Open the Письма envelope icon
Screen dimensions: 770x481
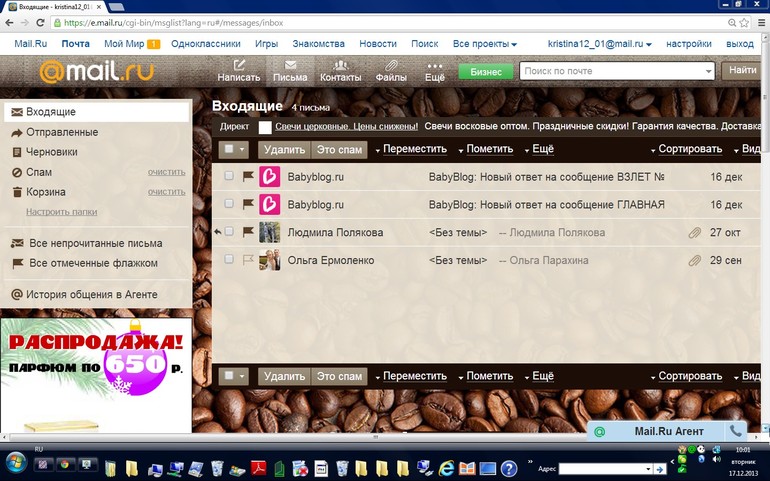tap(290, 65)
